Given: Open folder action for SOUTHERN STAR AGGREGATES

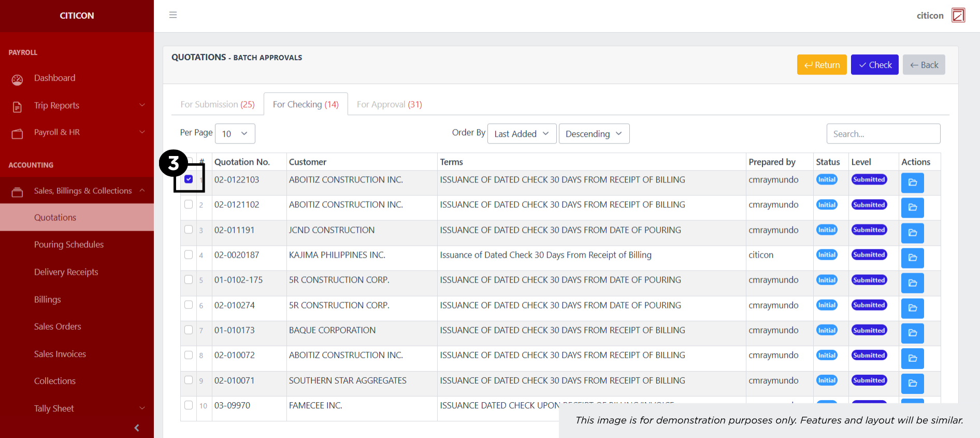Looking at the screenshot, I should [x=912, y=383].
